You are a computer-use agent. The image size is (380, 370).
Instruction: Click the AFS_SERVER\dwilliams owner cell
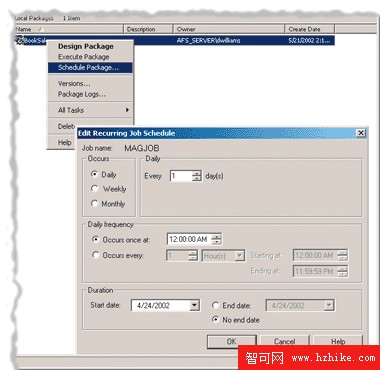point(209,41)
